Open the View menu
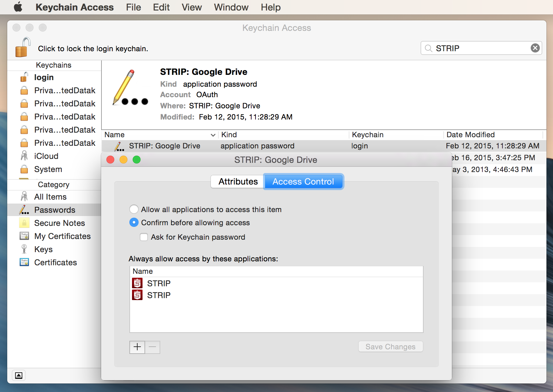 coord(192,7)
